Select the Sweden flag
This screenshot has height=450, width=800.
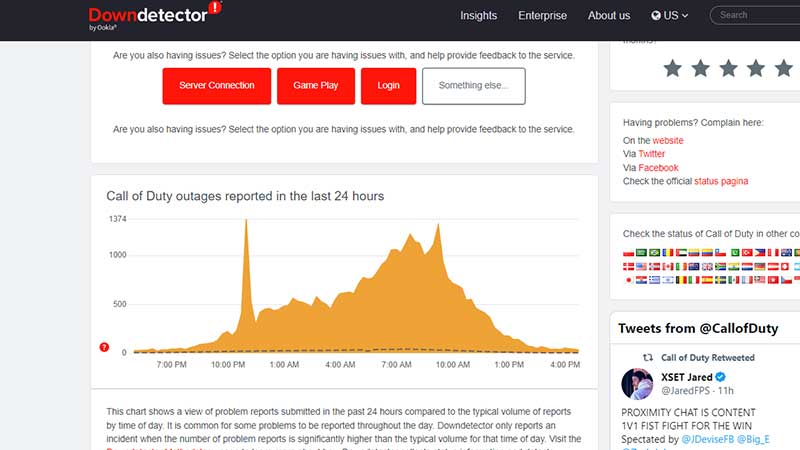tap(720, 280)
